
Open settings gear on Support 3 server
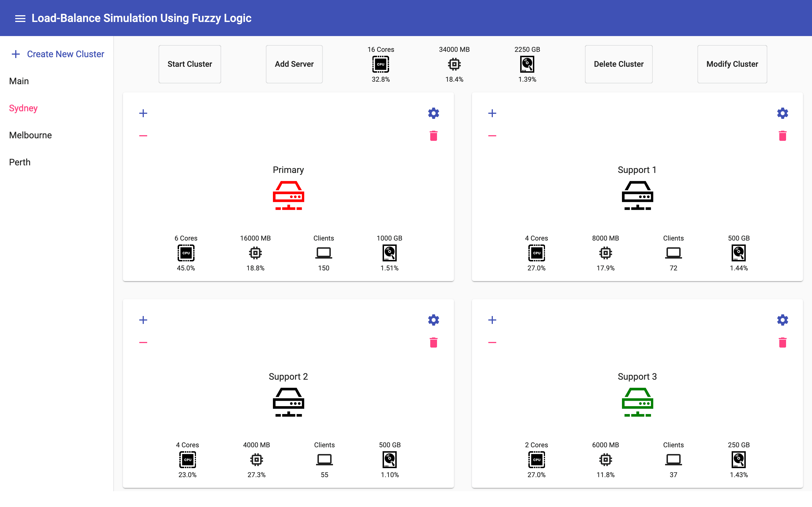782,320
